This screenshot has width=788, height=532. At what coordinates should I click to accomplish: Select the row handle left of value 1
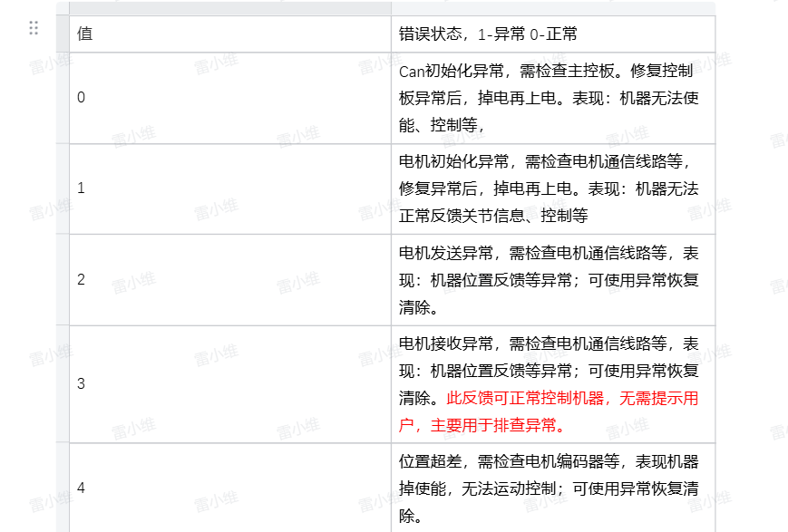(x=63, y=189)
